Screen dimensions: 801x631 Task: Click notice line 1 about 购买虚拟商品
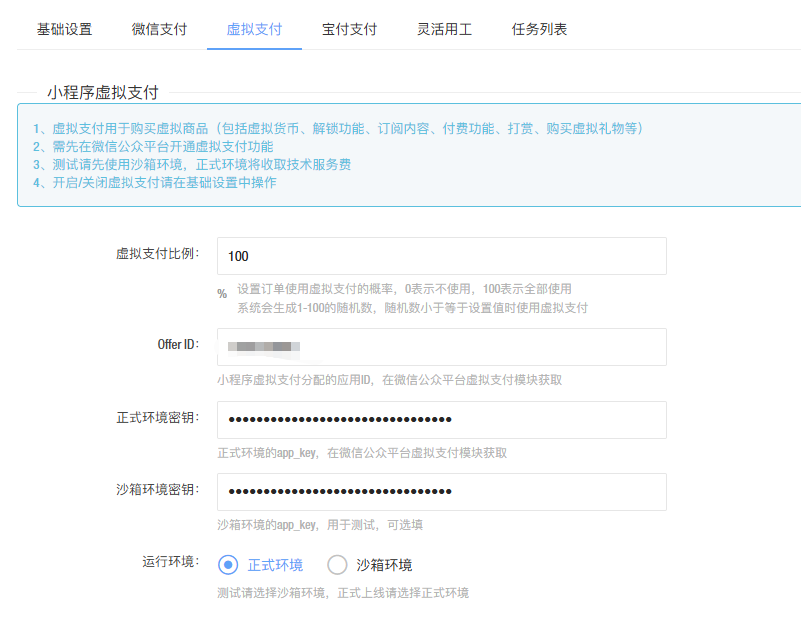point(338,128)
